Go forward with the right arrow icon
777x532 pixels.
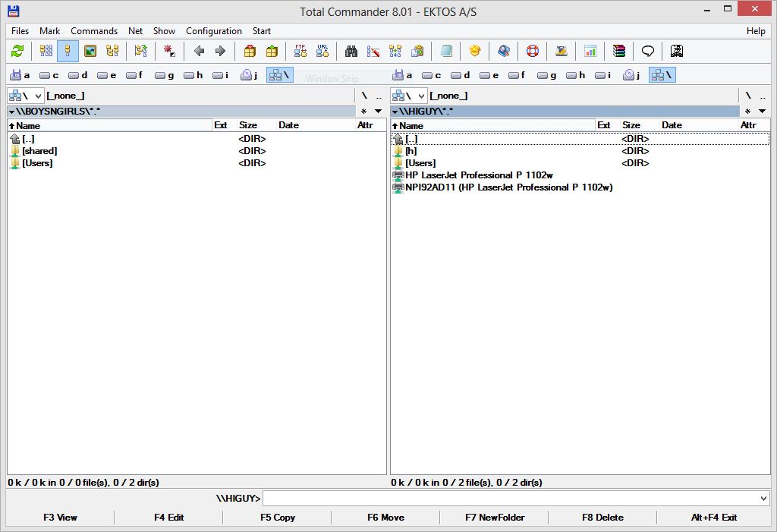coord(221,51)
